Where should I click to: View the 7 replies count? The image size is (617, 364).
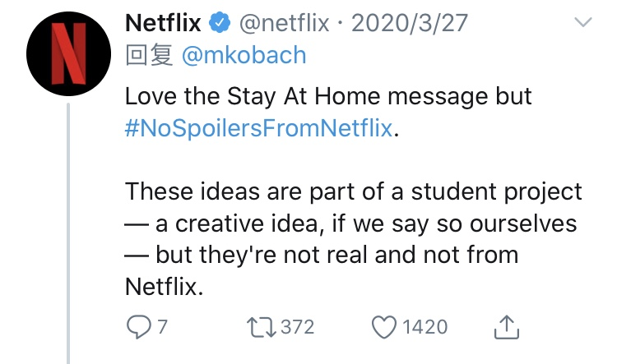pos(163,327)
